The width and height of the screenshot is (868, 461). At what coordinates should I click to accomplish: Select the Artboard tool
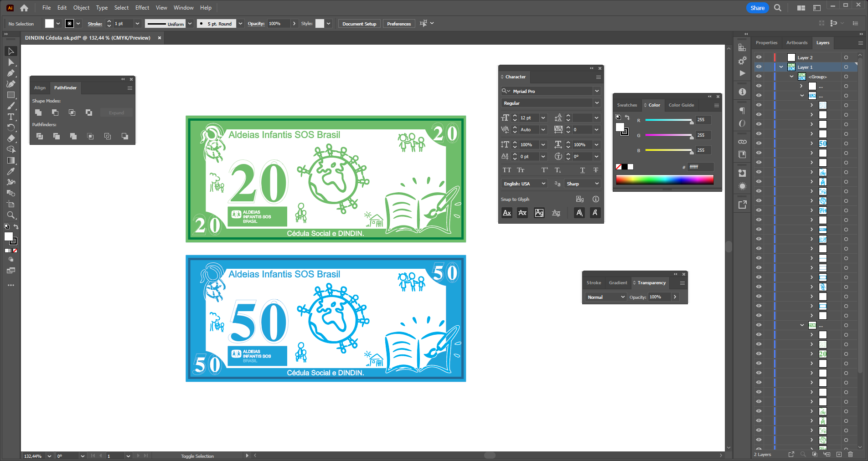tap(11, 205)
